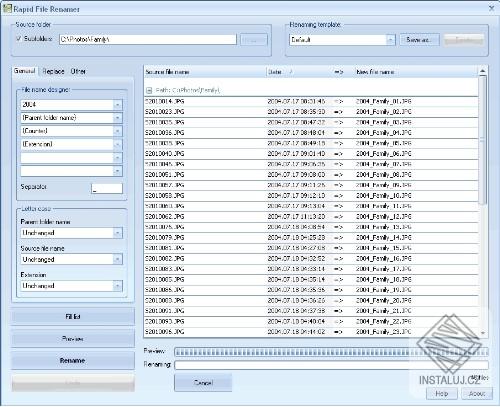Screen dimensions: 500x407
Task: Switch to the Other tab
Action: [78, 71]
